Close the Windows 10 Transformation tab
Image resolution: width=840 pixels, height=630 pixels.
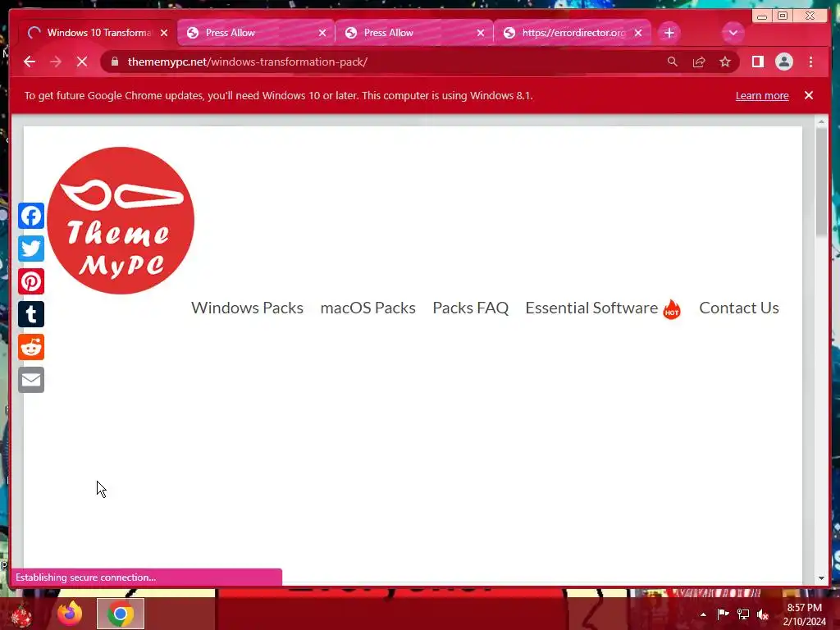[x=164, y=33]
